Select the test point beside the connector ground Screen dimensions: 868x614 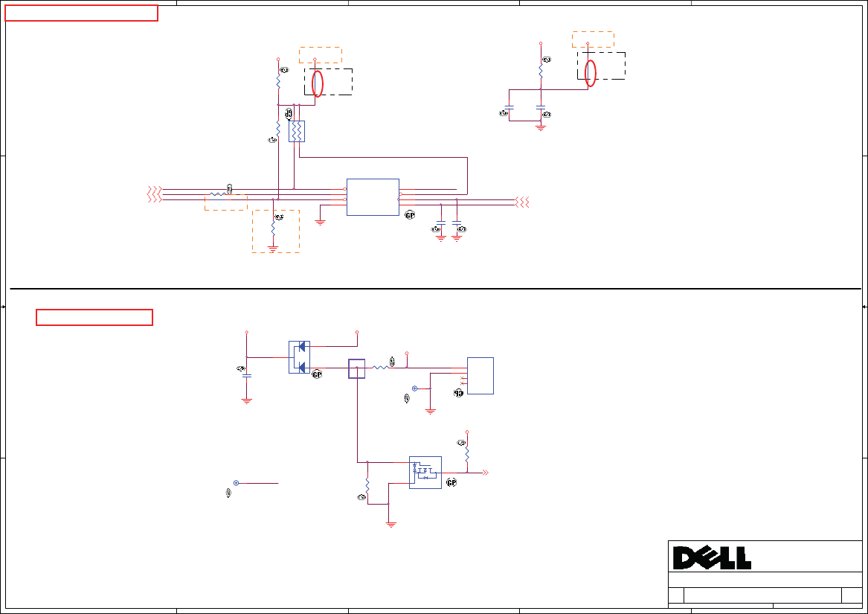[x=414, y=388]
